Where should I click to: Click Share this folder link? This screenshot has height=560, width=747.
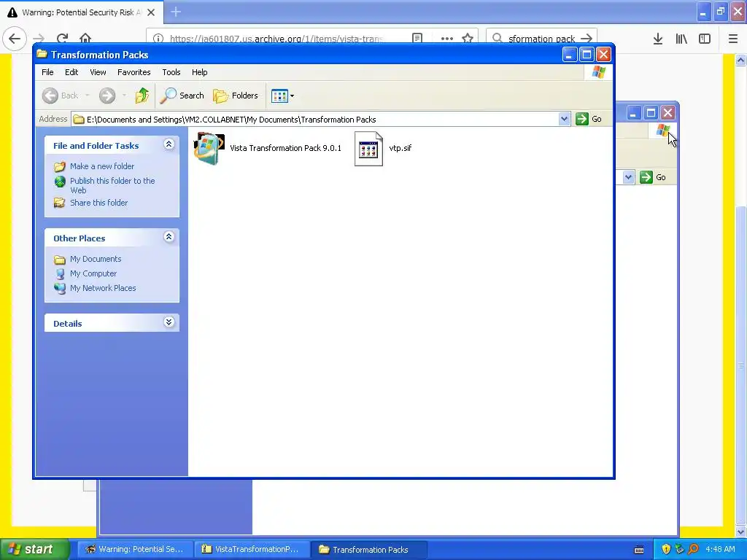click(x=98, y=203)
